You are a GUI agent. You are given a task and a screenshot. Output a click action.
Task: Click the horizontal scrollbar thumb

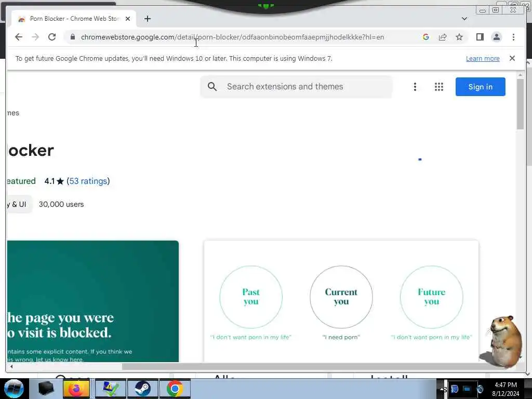point(319,366)
